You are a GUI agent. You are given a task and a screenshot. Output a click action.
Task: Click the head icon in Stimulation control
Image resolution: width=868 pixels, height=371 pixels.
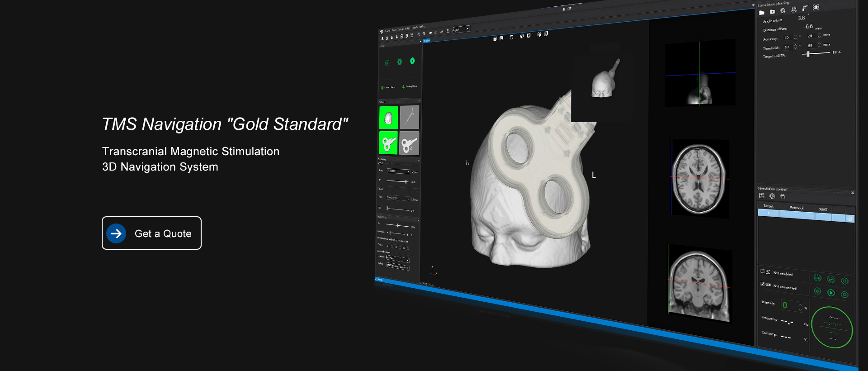[783, 196]
